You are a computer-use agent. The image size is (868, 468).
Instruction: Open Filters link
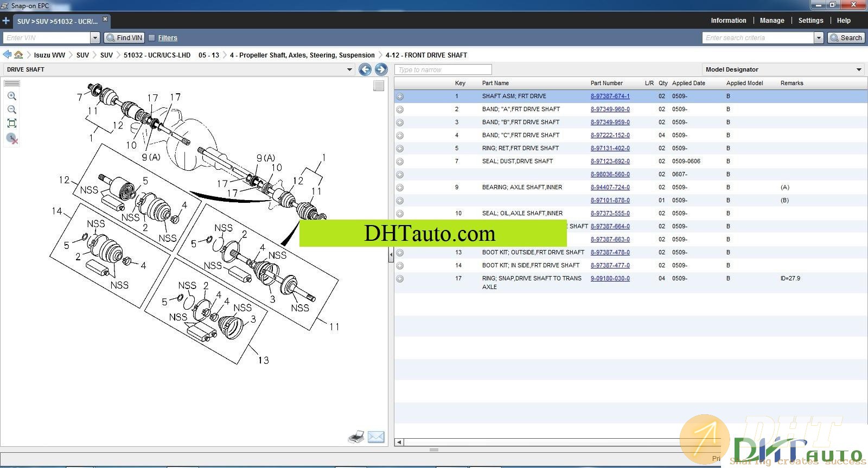click(168, 38)
